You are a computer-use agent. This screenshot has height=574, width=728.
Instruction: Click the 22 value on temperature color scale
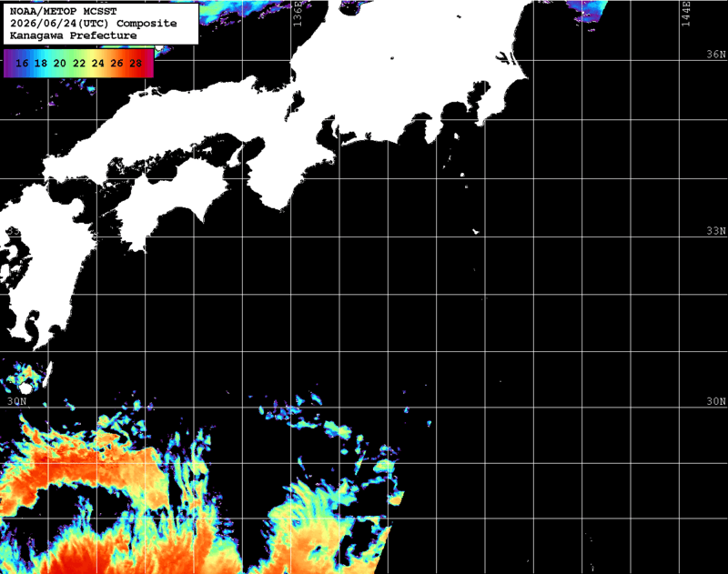(79, 63)
